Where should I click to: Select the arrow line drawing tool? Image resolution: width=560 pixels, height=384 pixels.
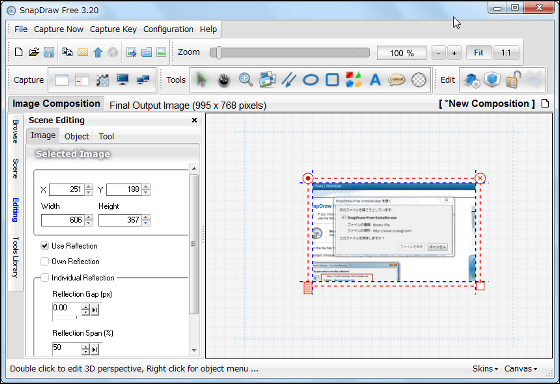pos(289,80)
